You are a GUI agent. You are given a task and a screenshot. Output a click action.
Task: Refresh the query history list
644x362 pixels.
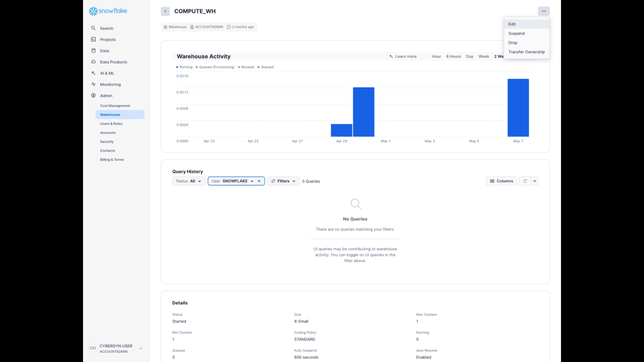525,181
